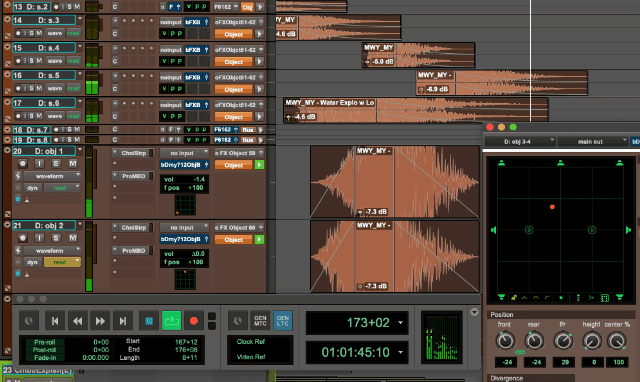This screenshot has height=382, width=640.
Task: Click the red panner dot in grid
Action: [552, 207]
